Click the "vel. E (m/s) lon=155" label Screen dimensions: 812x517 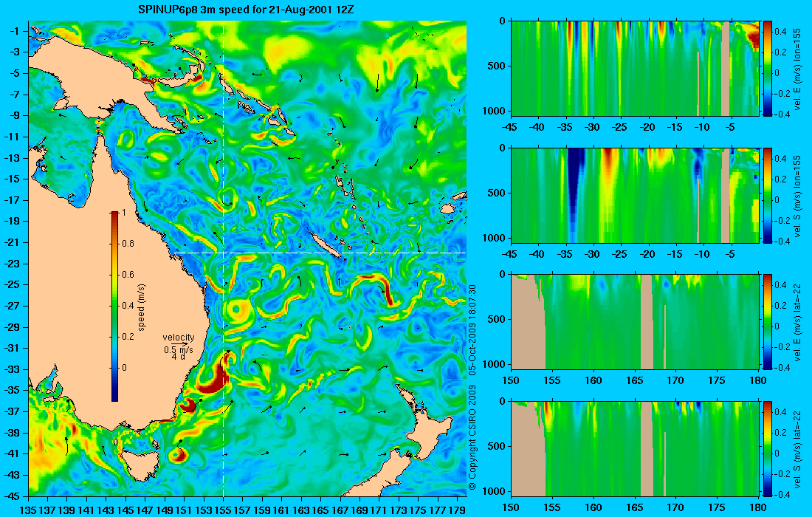point(797,70)
